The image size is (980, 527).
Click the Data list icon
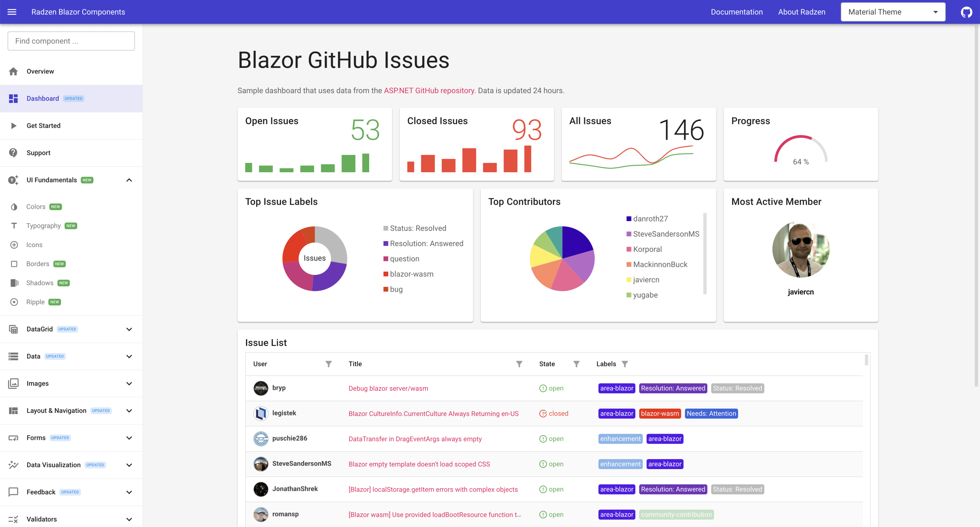(13, 356)
